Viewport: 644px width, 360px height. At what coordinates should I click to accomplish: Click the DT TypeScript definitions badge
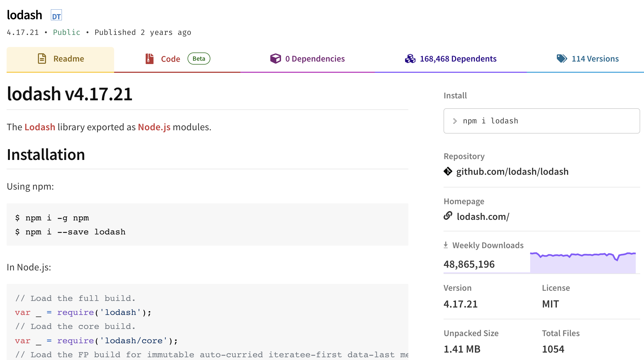(56, 15)
